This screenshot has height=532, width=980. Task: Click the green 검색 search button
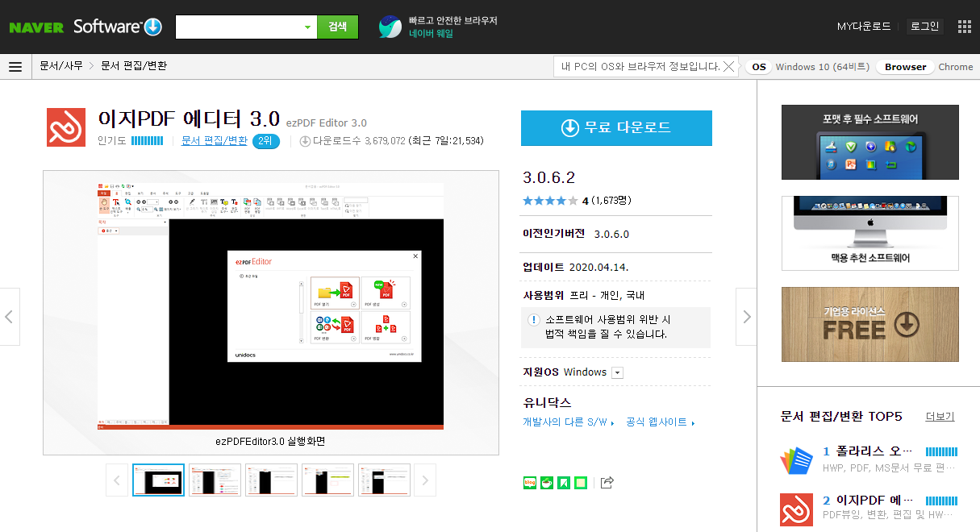tap(337, 27)
